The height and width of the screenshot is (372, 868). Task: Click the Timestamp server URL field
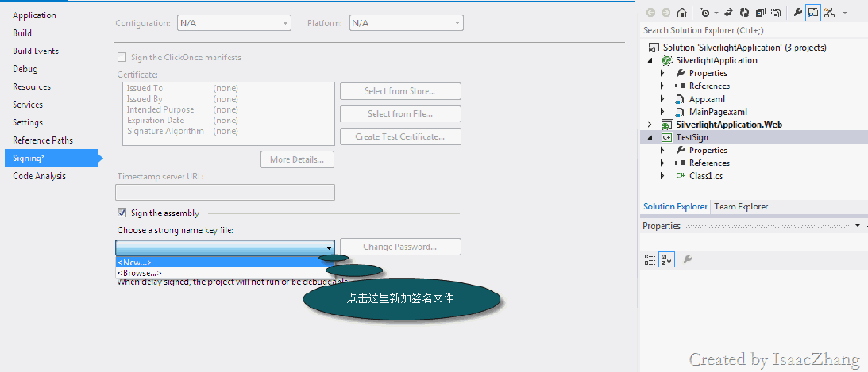tap(225, 193)
